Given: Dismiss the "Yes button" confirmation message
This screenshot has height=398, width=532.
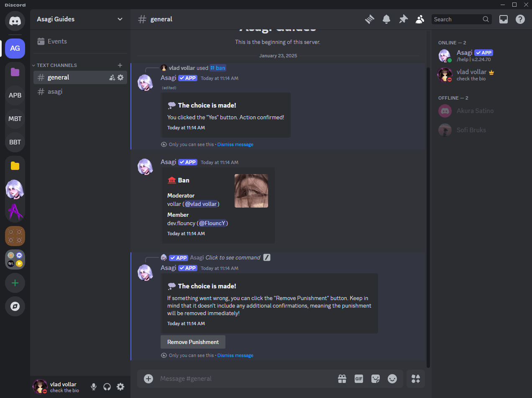Looking at the screenshot, I should pyautogui.click(x=235, y=144).
